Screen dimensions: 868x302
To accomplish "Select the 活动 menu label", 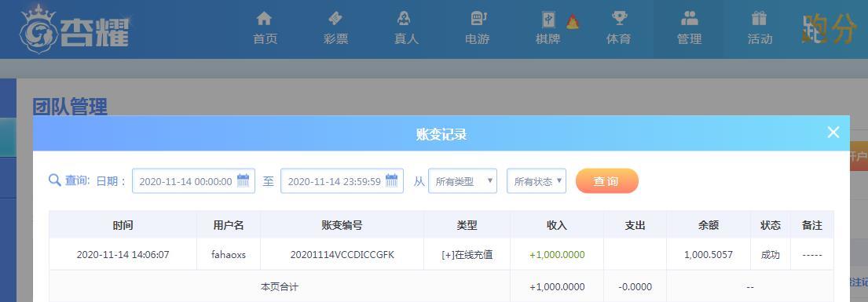I will coord(760,39).
